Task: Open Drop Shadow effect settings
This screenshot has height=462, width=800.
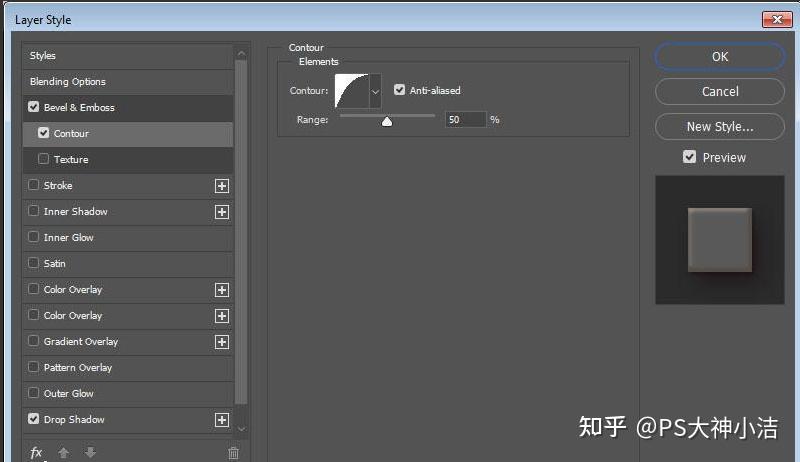Action: (128, 420)
